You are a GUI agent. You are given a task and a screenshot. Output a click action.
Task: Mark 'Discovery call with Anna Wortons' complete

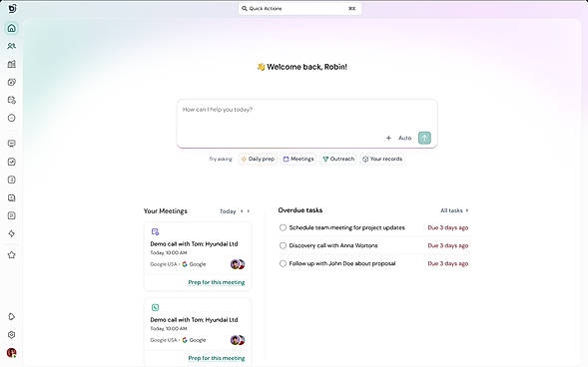point(283,245)
